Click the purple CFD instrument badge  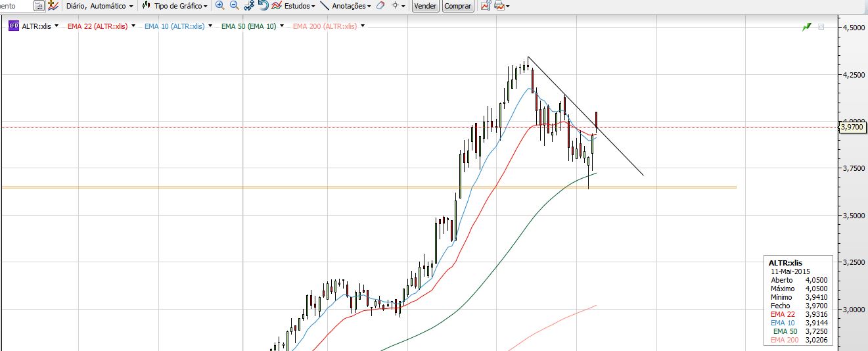click(x=13, y=26)
